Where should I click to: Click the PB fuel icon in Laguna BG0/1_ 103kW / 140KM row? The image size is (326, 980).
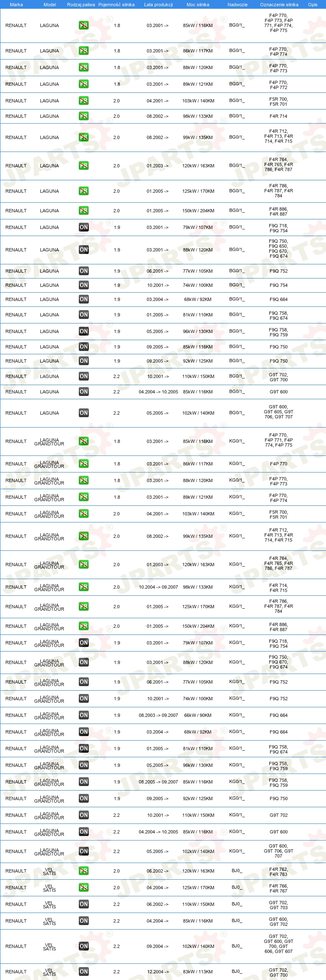point(83,101)
